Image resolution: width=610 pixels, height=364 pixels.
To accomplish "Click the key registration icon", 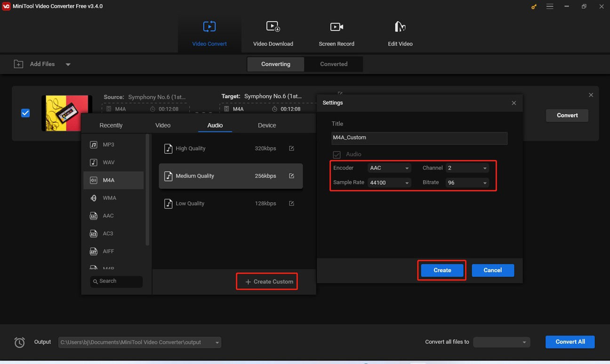I will tap(534, 7).
